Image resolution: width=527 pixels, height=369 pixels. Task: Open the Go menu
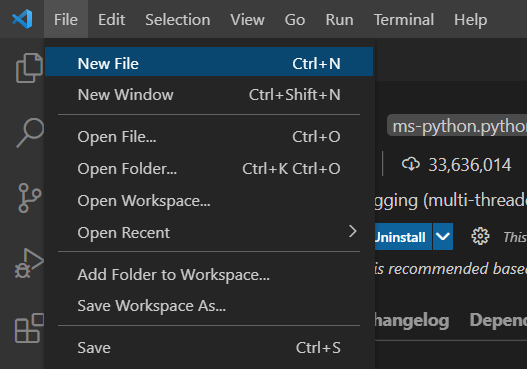click(x=295, y=19)
